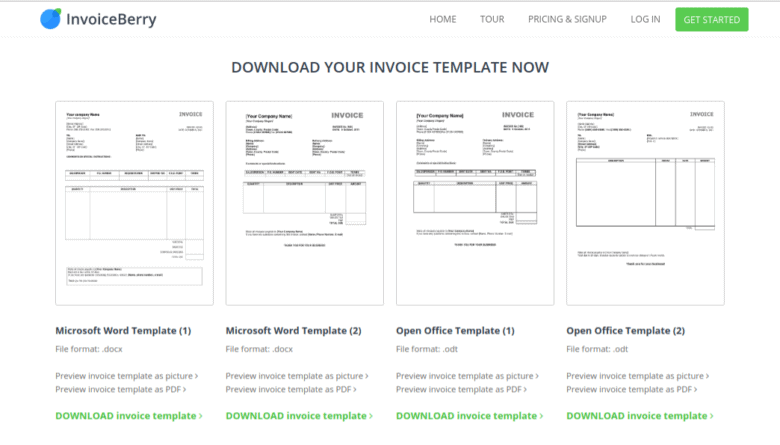Click Open Office Template (1) title
This screenshot has height=445, width=780.
pos(455,331)
